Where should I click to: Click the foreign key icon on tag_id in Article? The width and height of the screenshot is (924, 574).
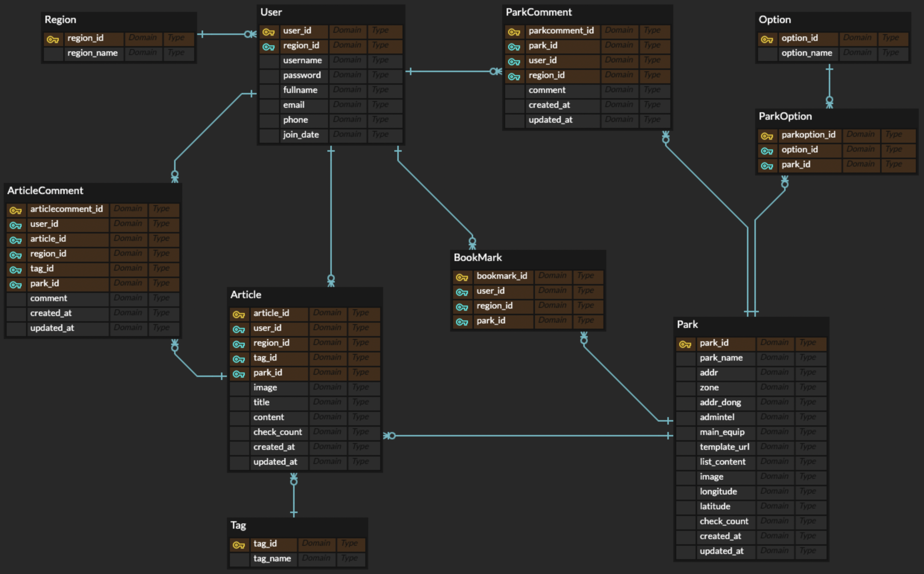[239, 358]
